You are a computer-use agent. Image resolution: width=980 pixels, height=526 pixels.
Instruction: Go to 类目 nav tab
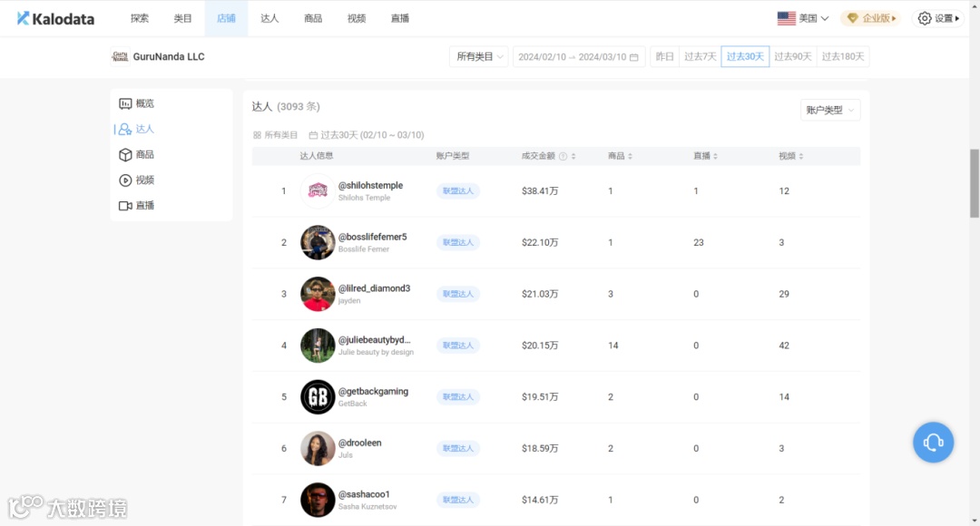pos(182,19)
